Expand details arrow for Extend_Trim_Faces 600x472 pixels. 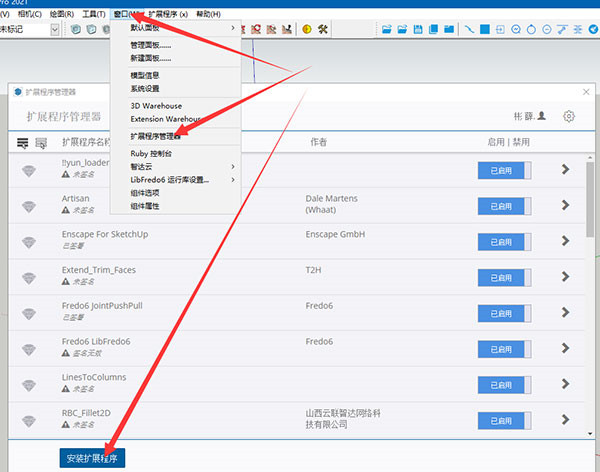(565, 276)
